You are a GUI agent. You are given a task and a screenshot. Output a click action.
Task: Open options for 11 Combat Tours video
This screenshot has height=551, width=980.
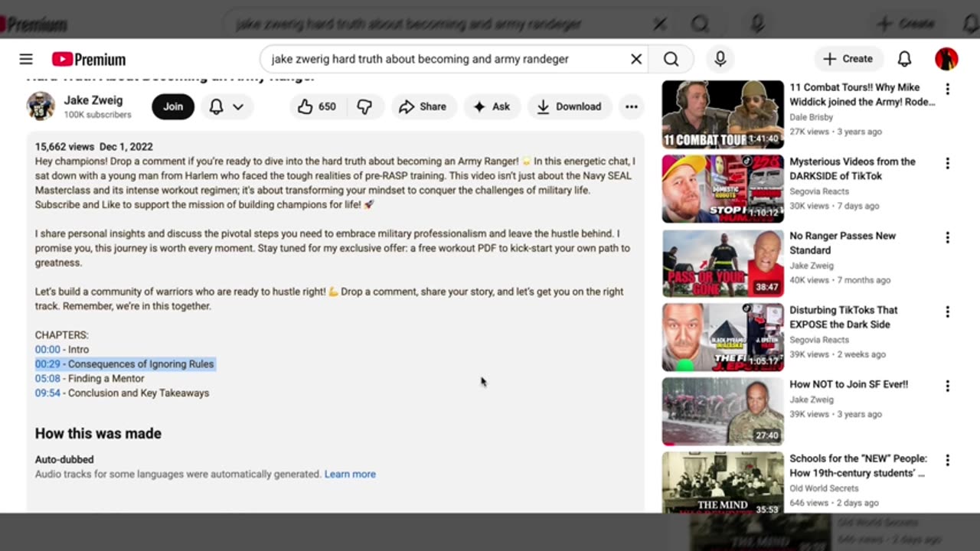[x=947, y=89]
